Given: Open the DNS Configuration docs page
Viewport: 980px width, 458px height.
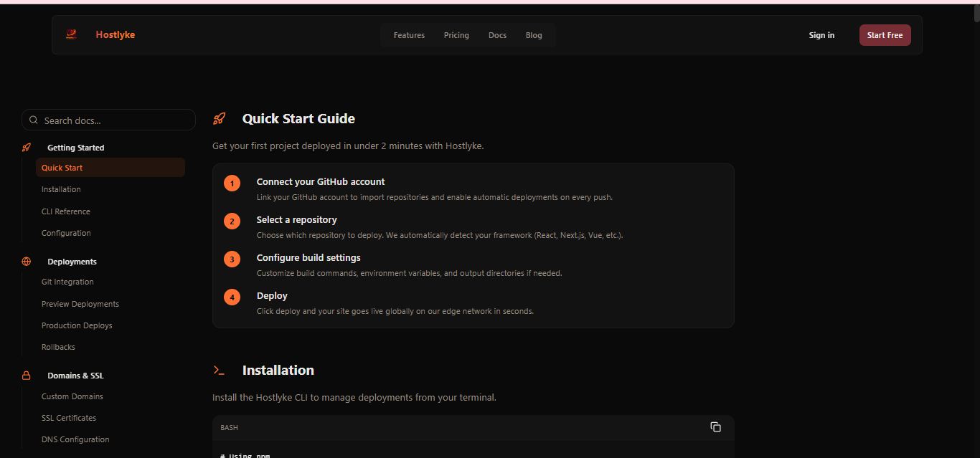Looking at the screenshot, I should 75,439.
